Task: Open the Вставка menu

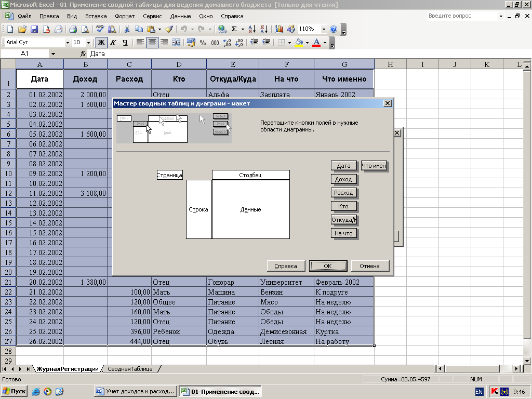Action: 96,16
